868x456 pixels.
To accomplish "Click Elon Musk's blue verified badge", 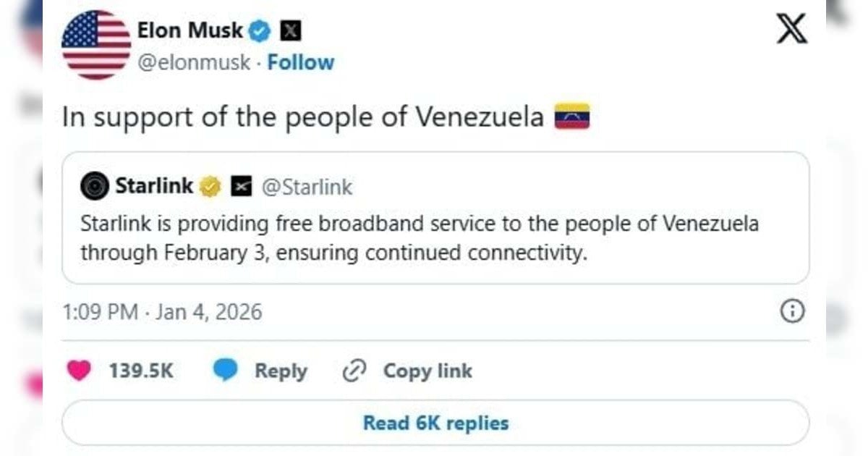I will [x=260, y=31].
